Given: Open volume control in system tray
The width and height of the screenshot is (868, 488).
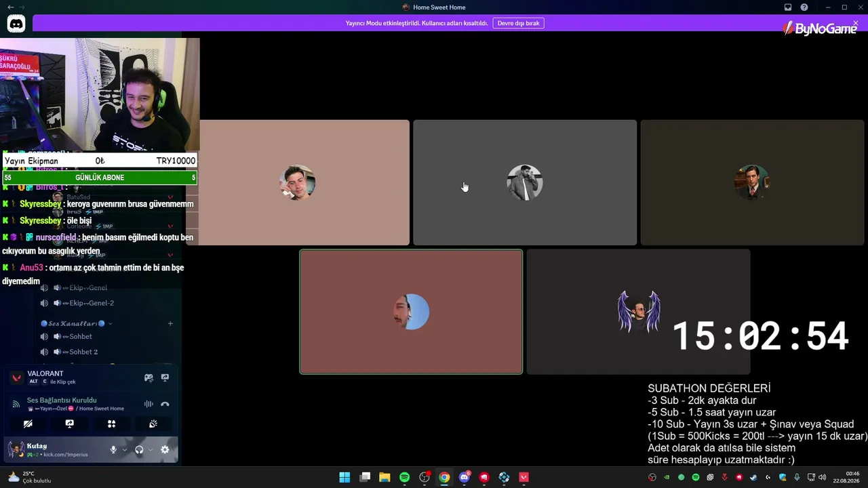Looking at the screenshot, I should coord(823,477).
